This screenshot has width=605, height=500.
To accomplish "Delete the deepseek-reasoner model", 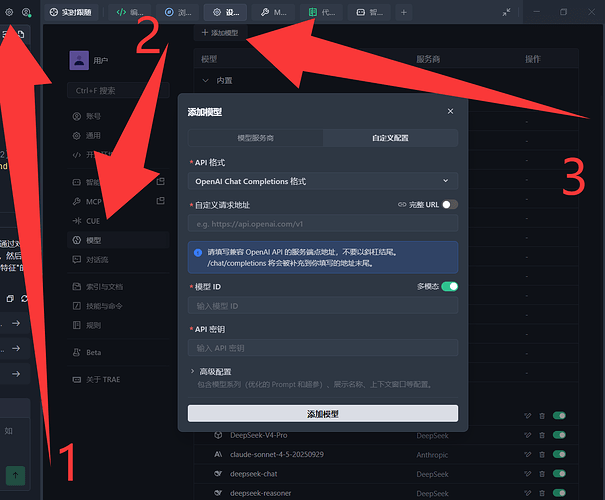I will [x=542, y=493].
